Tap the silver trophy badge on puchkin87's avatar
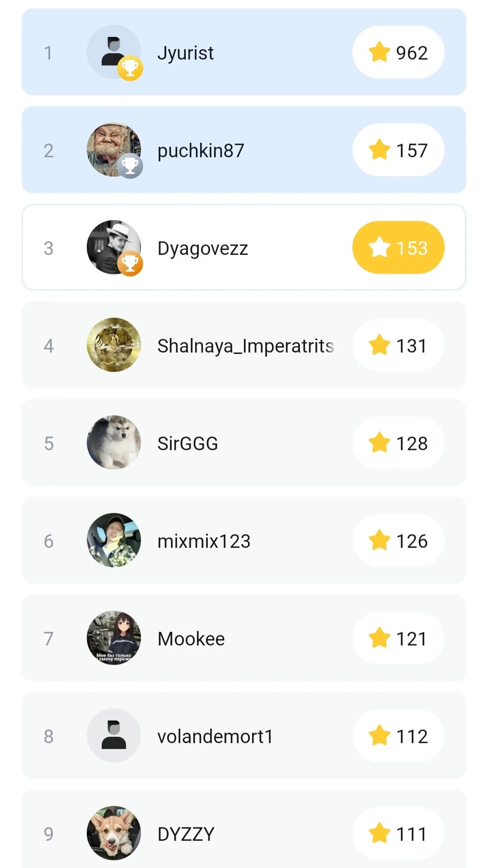Image resolution: width=488 pixels, height=868 pixels. click(130, 166)
